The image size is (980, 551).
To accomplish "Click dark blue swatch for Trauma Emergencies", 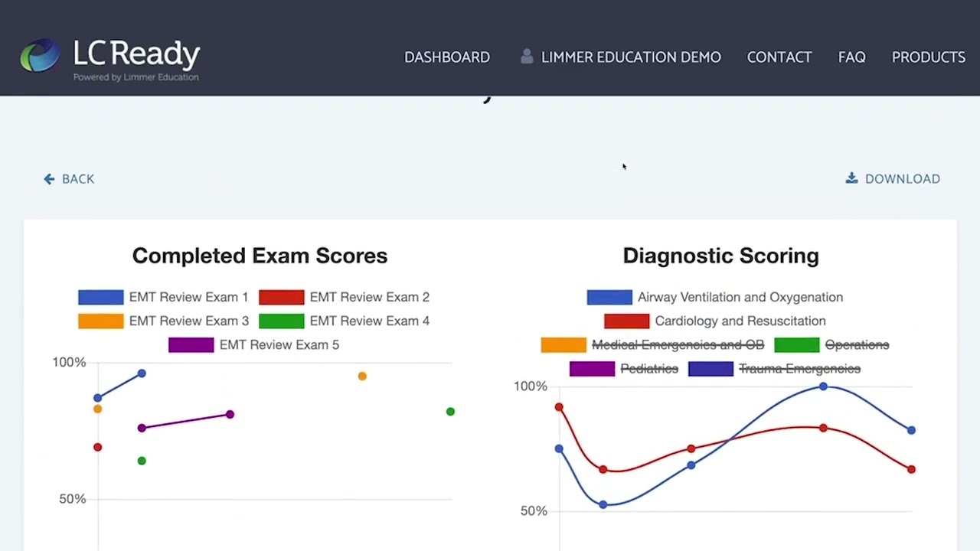I will 711,369.
